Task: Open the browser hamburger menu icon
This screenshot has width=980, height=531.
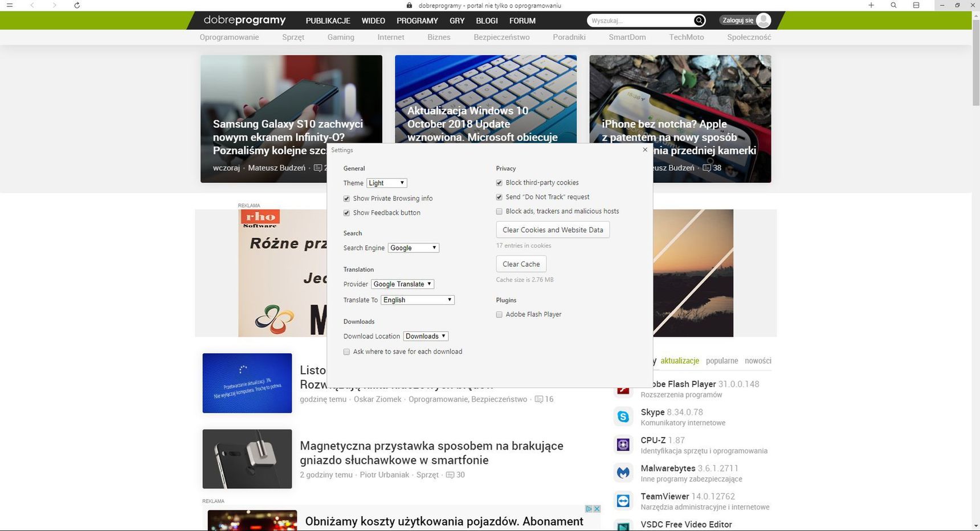Action: (10, 5)
